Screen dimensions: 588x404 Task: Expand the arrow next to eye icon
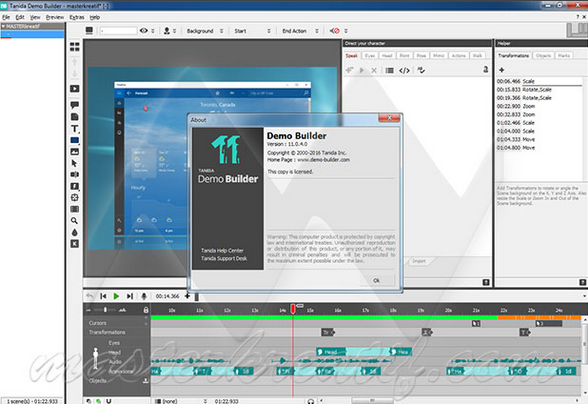[153, 31]
